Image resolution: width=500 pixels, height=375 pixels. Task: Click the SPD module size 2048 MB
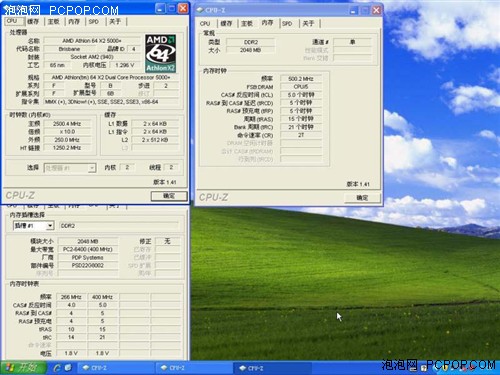coord(88,241)
